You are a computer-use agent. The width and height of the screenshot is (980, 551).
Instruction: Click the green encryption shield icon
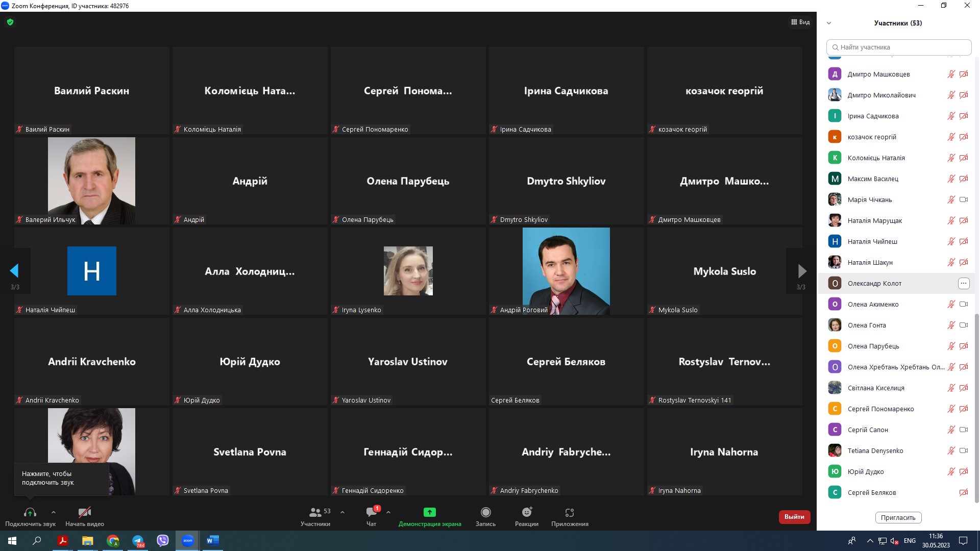coord(10,22)
